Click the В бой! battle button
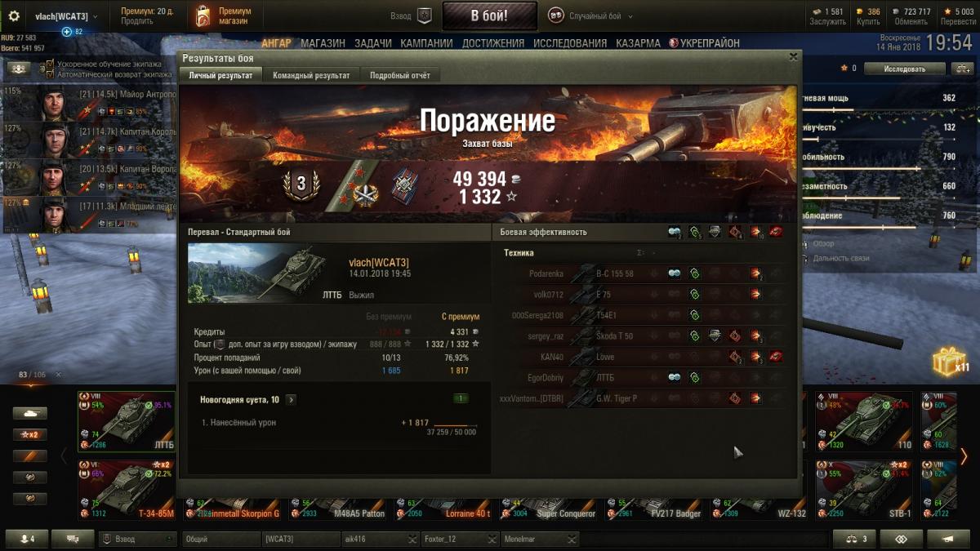This screenshot has width=980, height=551. 490,16
